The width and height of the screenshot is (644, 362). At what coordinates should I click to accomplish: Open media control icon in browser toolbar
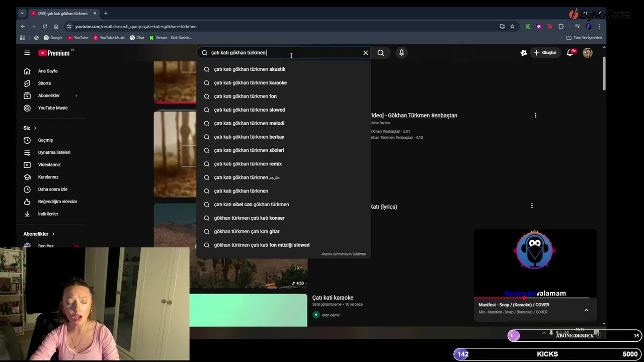[577, 26]
